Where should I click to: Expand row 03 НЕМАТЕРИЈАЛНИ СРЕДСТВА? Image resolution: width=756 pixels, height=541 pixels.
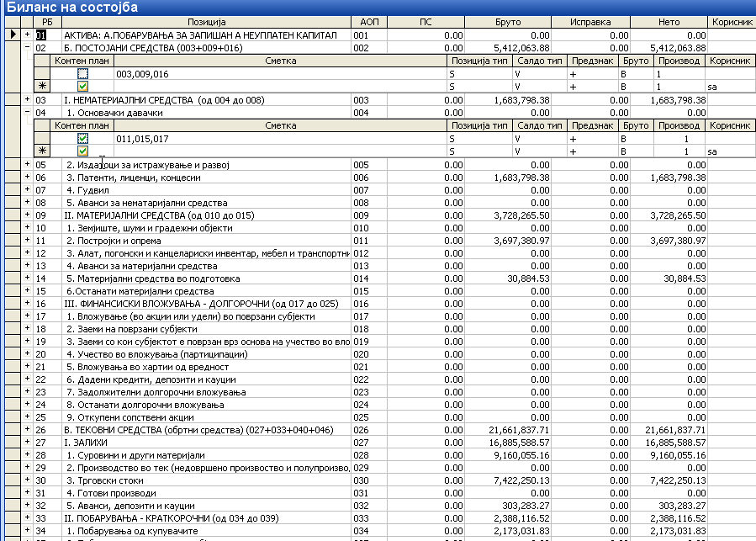27,99
